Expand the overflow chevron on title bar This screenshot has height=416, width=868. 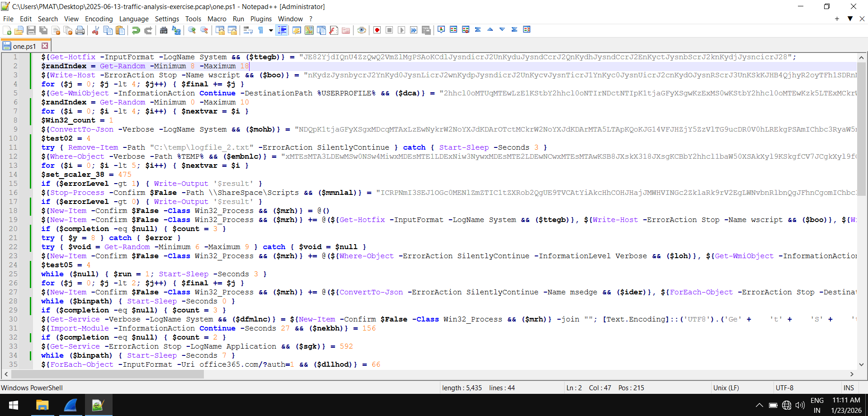tap(851, 19)
